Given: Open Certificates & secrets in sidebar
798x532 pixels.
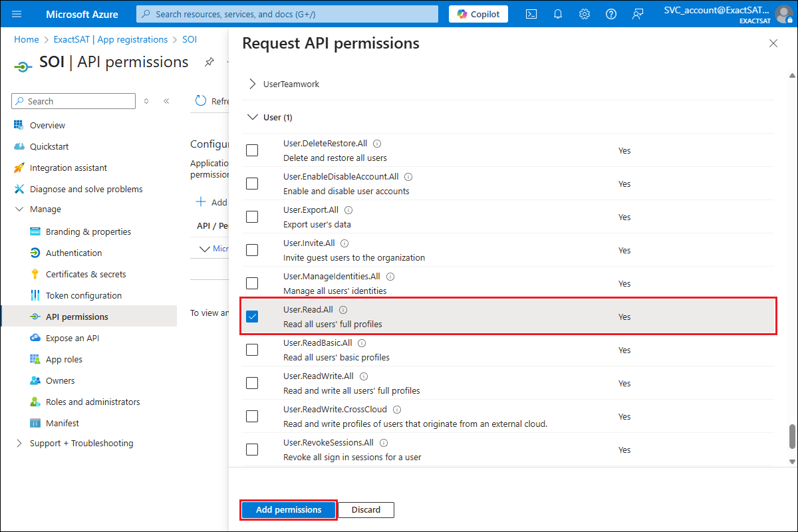Looking at the screenshot, I should point(85,274).
